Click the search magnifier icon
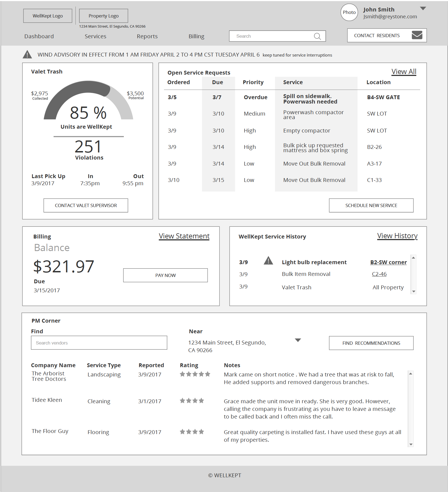The image size is (448, 492). pos(317,36)
